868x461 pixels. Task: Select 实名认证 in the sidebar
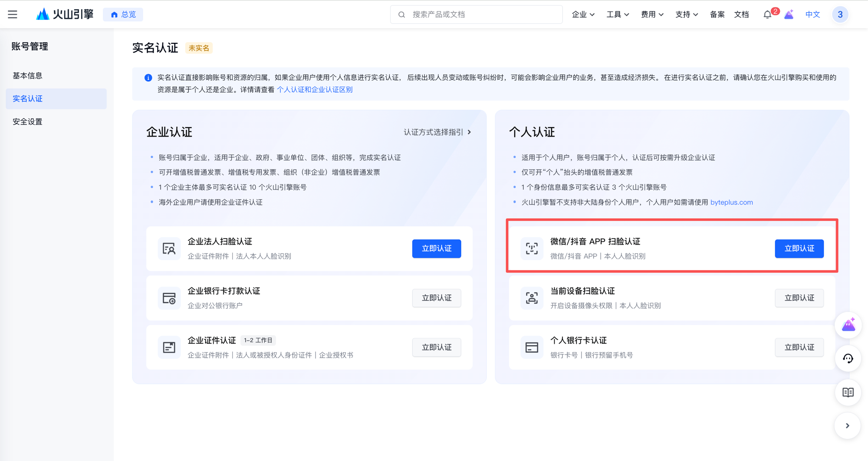56,98
